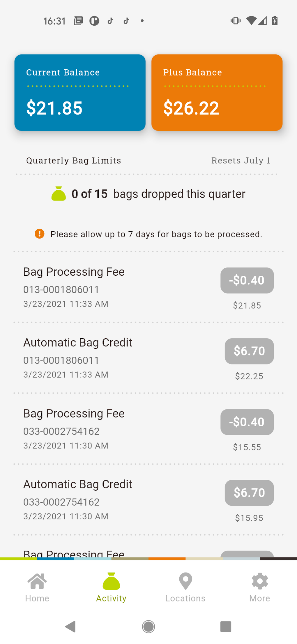
Task: Tap the orange exclamation alert icon
Action: [40, 234]
